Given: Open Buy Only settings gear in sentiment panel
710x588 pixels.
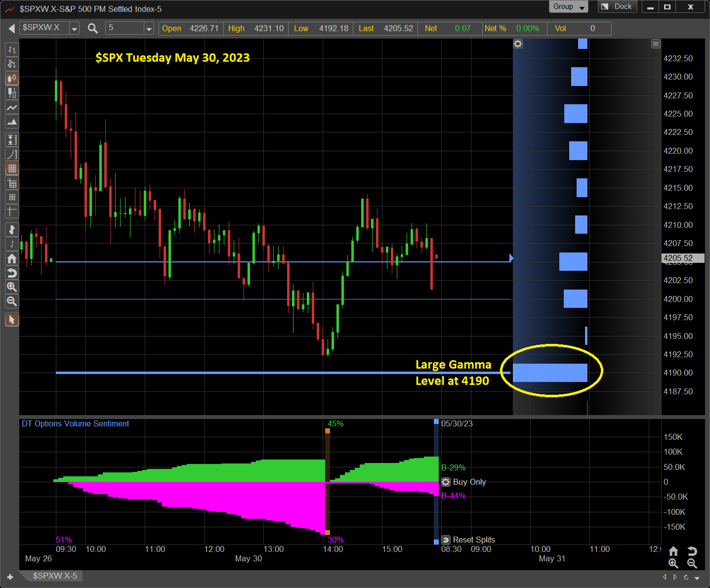Looking at the screenshot, I should pyautogui.click(x=446, y=482).
